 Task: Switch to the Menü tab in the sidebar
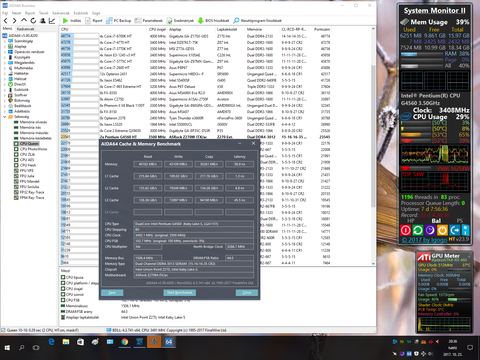(7, 29)
